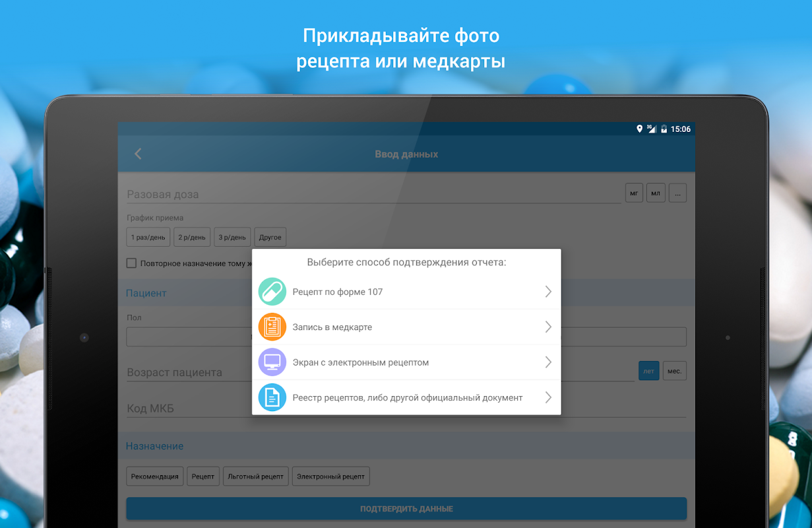
Task: Select Реестр рецептов, либо другой официальный документ
Action: click(x=406, y=397)
